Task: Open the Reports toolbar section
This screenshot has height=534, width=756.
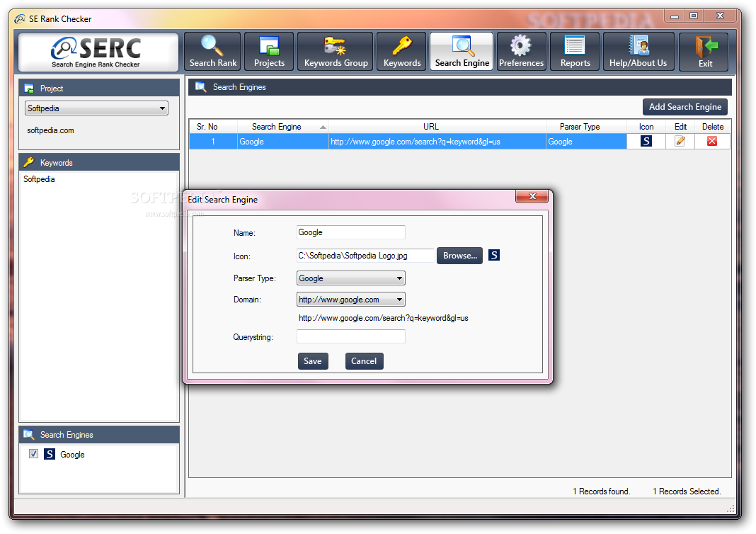Action: pyautogui.click(x=575, y=52)
